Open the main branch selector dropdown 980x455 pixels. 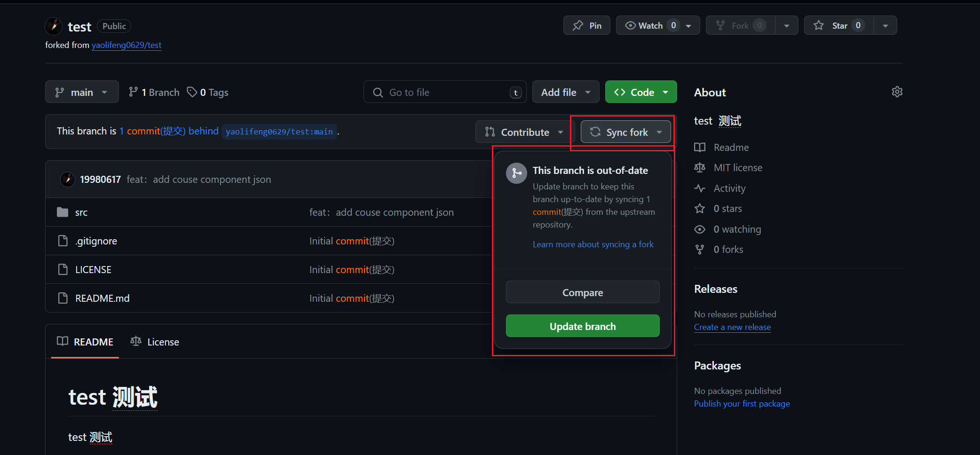82,92
